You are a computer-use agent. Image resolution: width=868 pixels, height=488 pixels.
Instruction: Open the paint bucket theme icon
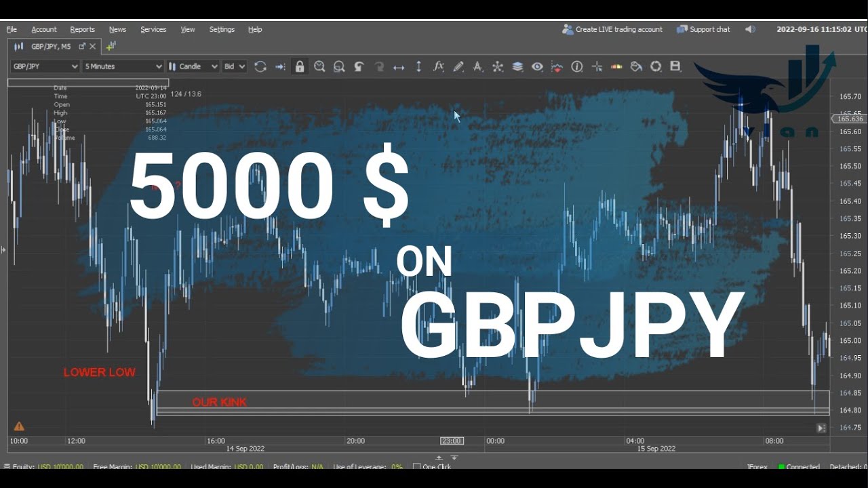[636, 66]
